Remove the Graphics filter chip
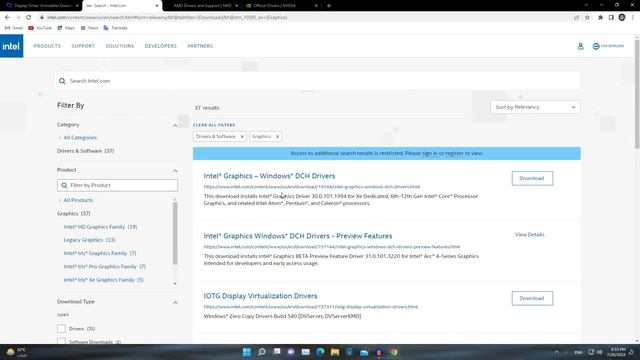The height and width of the screenshot is (360, 640). click(x=277, y=136)
